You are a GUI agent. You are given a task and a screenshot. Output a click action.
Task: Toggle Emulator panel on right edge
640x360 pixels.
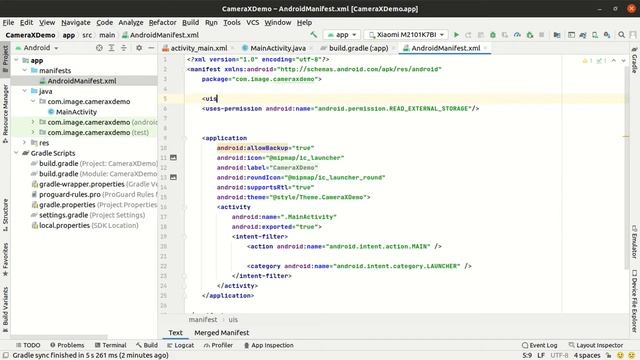[x=634, y=242]
